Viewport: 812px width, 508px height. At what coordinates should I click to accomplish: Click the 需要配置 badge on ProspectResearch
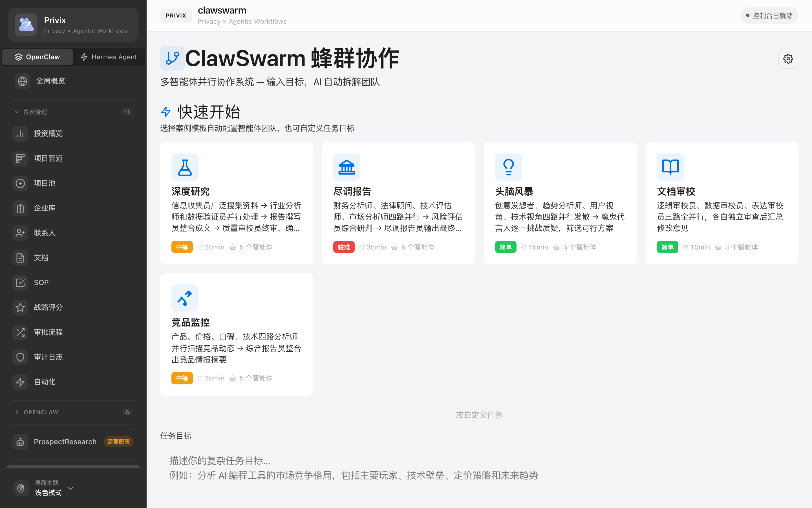click(118, 442)
